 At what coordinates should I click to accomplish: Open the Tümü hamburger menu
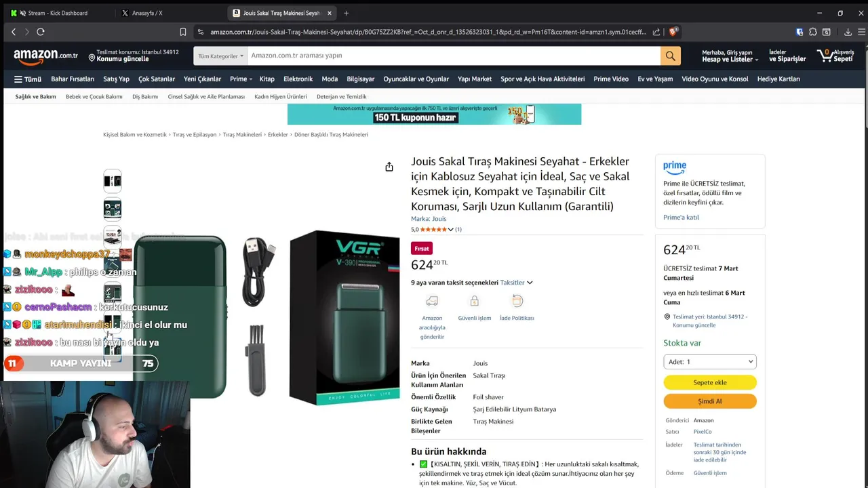coord(28,79)
